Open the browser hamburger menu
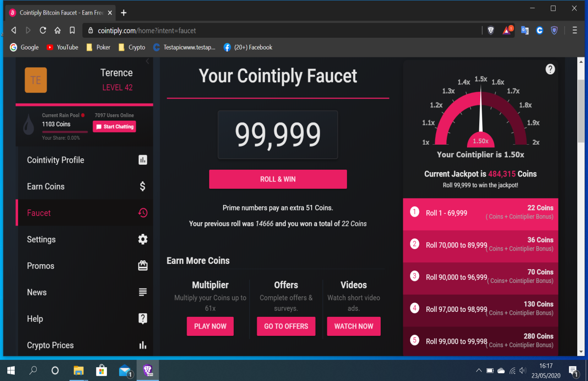Image resolution: width=588 pixels, height=381 pixels. (x=575, y=30)
